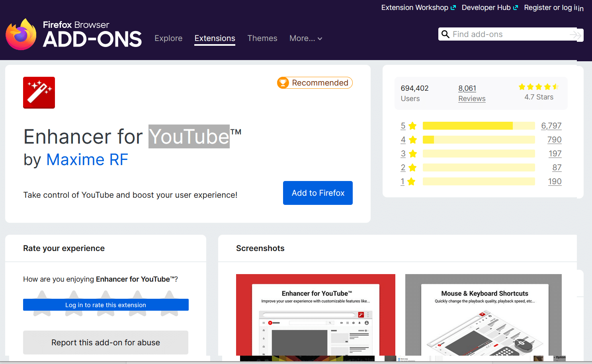
Task: Click the fifth gray rating star
Action: [x=169, y=303]
